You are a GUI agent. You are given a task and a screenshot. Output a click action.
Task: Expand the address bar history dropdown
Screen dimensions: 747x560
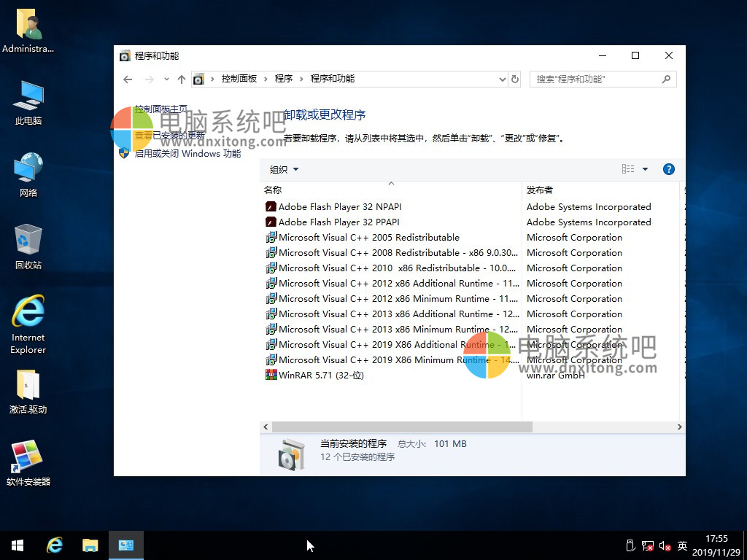point(502,79)
